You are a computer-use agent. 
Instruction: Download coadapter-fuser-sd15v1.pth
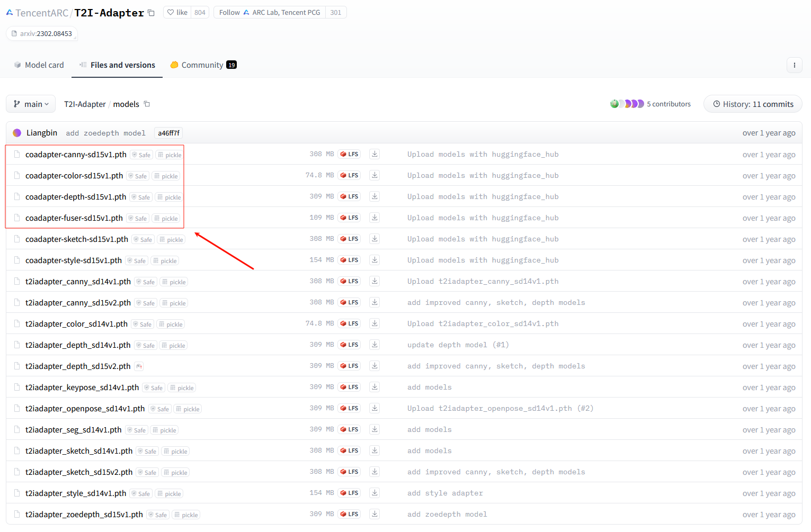tap(375, 218)
